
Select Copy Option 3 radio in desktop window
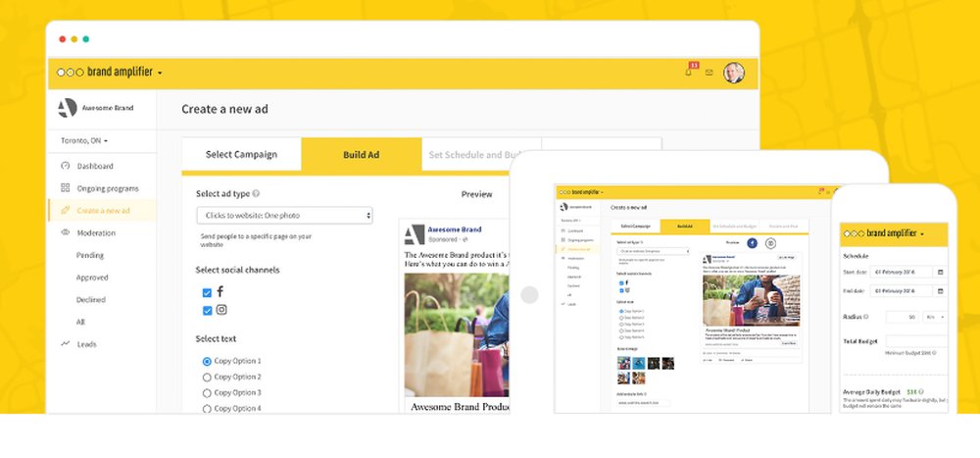[x=207, y=393]
